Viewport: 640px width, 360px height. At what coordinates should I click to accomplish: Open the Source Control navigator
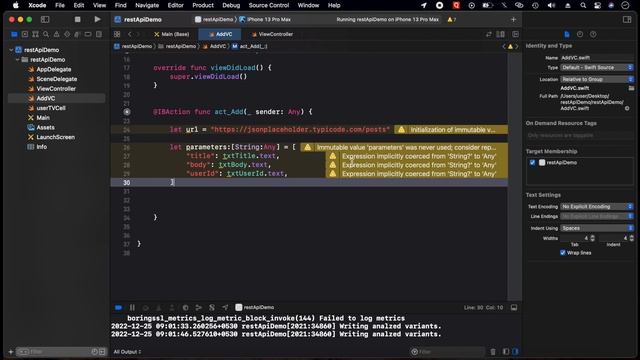pos(25,34)
